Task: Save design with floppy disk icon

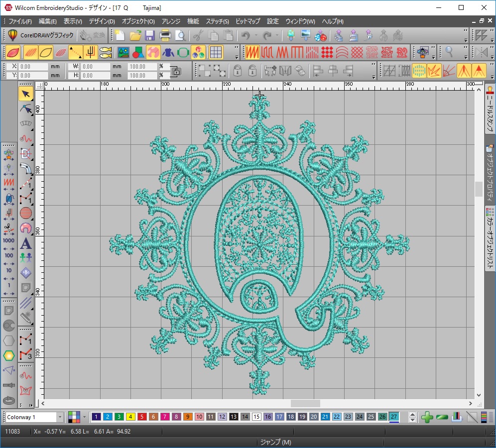Action: pyautogui.click(x=150, y=35)
